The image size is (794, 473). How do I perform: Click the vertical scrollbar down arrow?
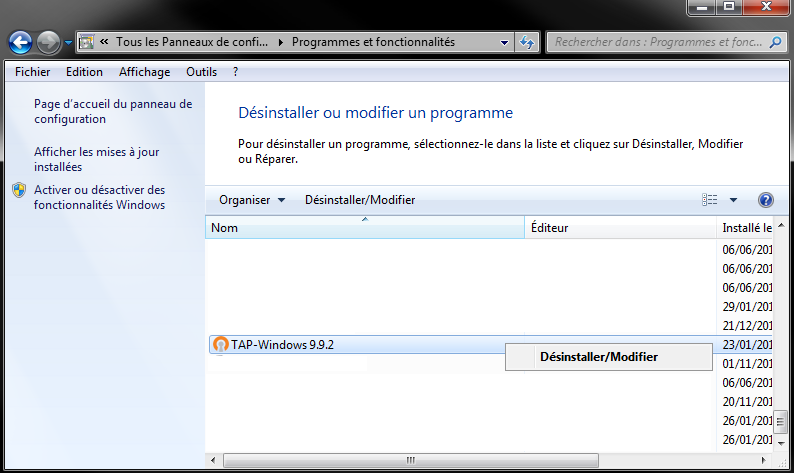[x=781, y=443]
